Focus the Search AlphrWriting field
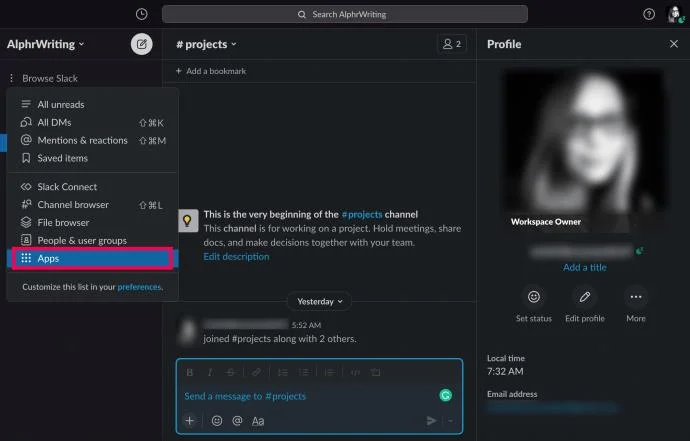The height and width of the screenshot is (441, 690). point(345,14)
